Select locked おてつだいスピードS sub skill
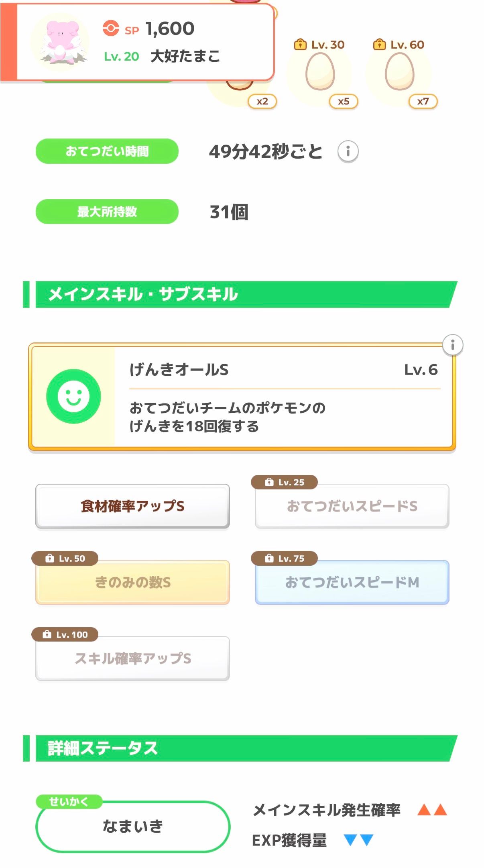This screenshot has height=868, width=484. tap(352, 506)
